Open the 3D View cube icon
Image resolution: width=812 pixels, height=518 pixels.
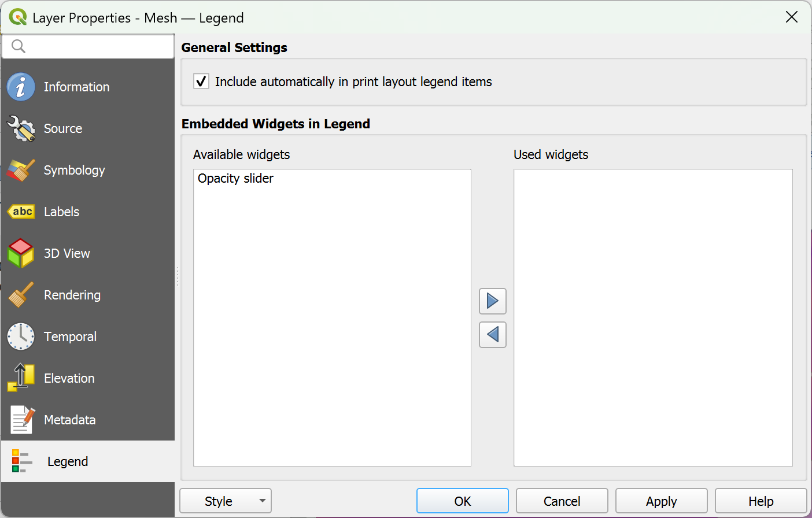click(21, 253)
